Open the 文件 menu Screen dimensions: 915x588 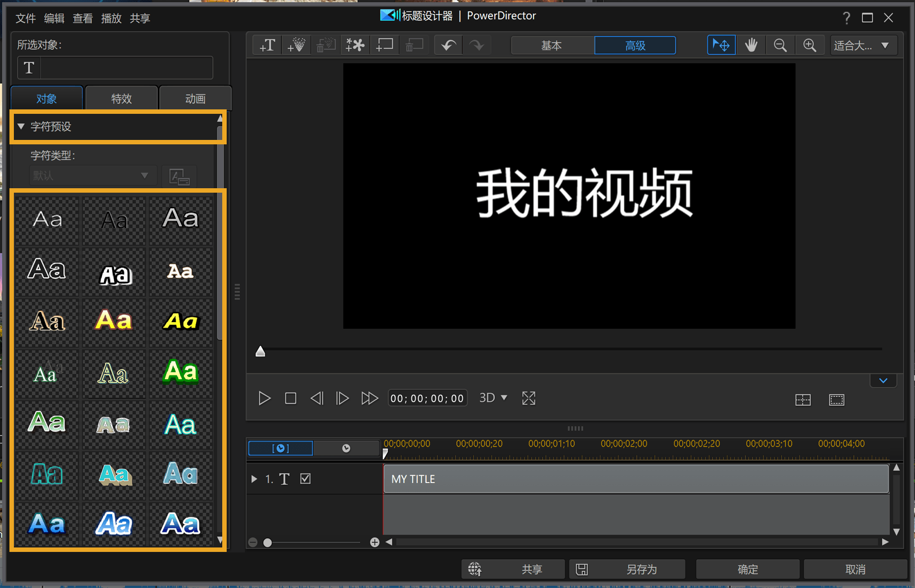(x=26, y=18)
